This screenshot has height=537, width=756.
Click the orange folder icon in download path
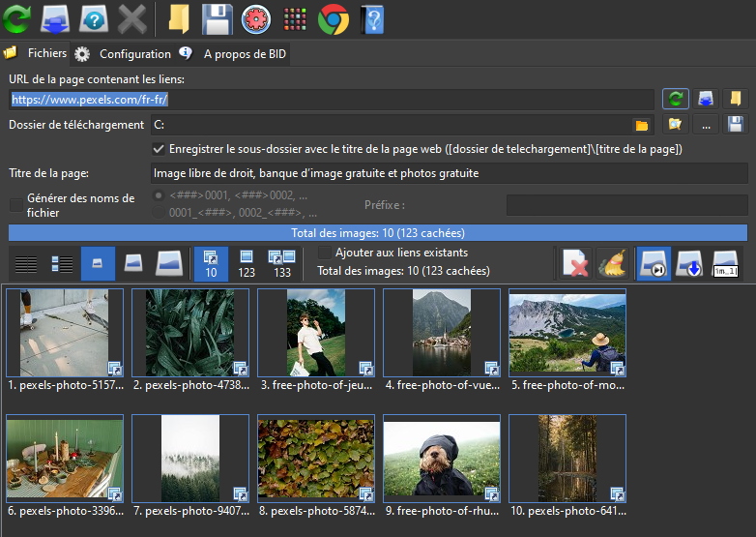[640, 125]
